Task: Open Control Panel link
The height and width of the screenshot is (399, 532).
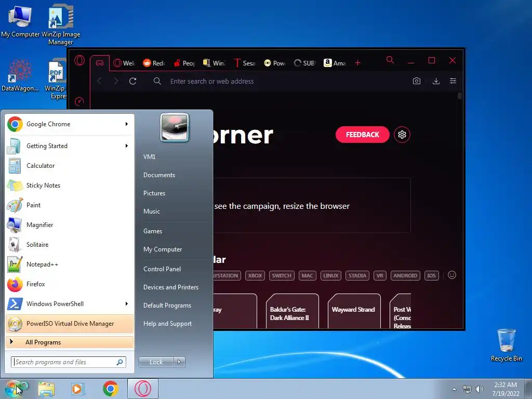Action: [162, 269]
